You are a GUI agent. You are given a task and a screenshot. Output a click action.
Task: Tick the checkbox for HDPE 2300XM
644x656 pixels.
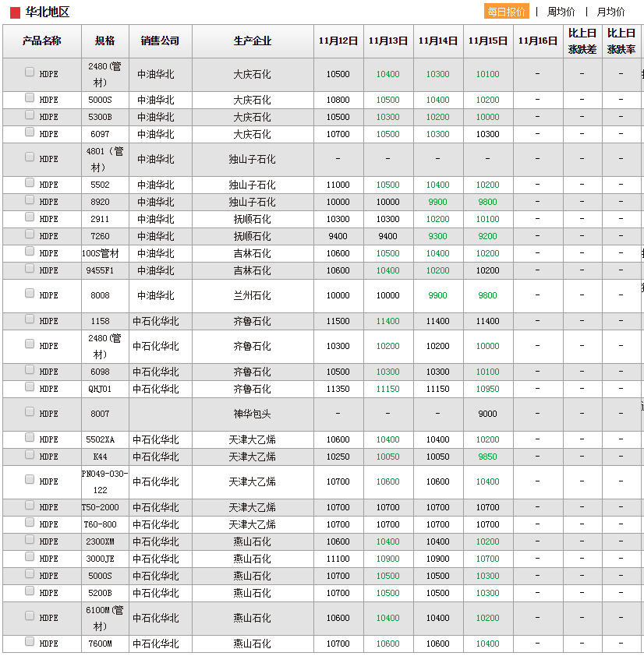tap(30, 539)
